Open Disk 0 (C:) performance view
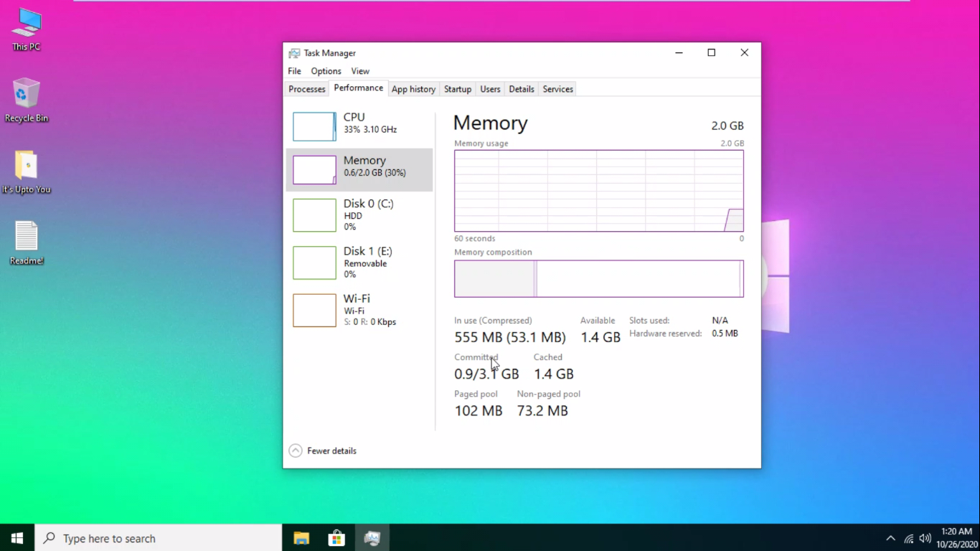Screen dimensions: 980x551 pyautogui.click(x=359, y=215)
